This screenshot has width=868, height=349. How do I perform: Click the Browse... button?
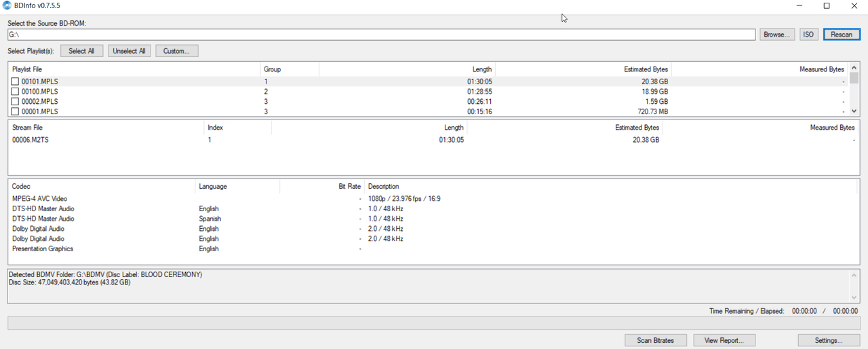pos(776,35)
